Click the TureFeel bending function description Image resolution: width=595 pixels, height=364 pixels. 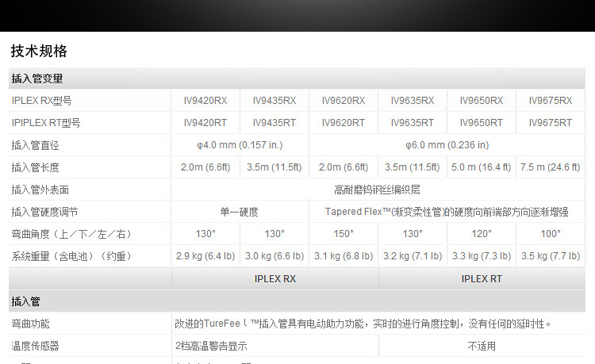point(363,324)
